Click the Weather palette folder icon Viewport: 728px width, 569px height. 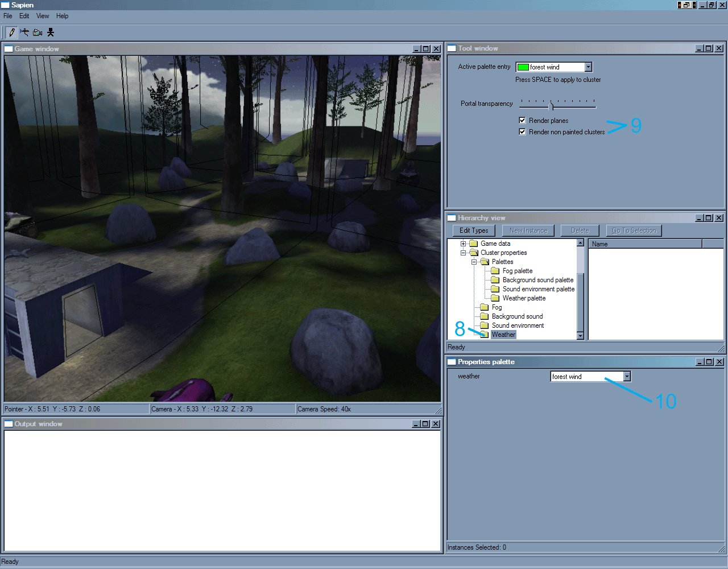[x=495, y=298]
